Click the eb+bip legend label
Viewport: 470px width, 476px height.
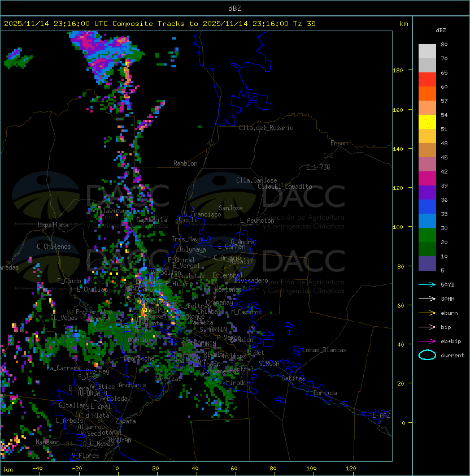click(x=451, y=341)
